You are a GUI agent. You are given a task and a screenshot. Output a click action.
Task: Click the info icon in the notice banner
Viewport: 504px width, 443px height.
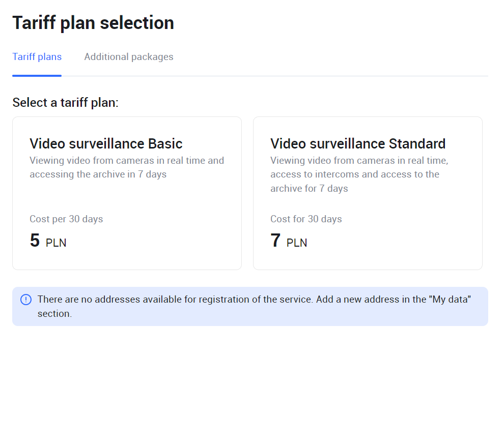(26, 300)
